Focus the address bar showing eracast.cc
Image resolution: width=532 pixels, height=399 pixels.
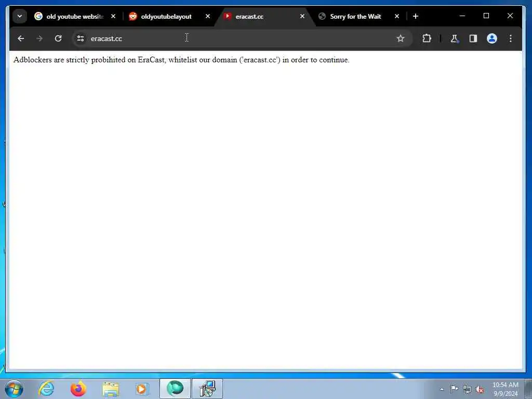coord(242,38)
